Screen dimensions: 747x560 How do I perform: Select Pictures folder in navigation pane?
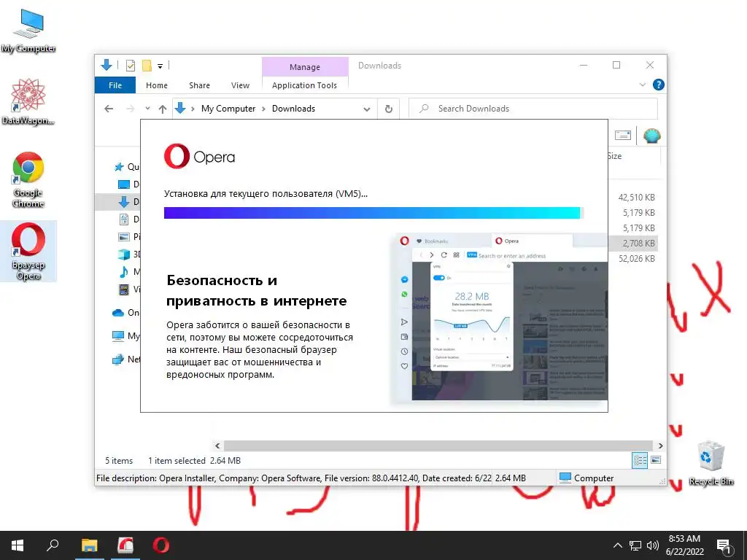128,237
